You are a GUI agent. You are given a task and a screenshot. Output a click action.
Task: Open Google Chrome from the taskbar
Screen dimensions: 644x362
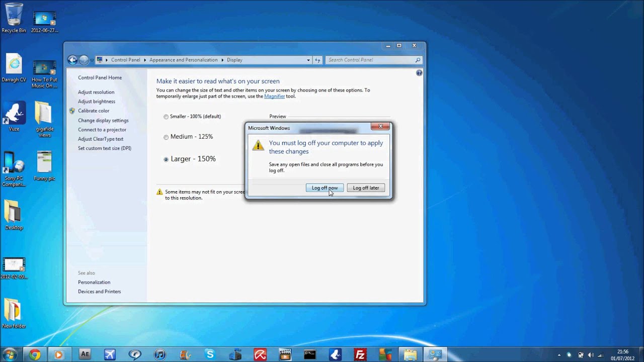[x=34, y=354]
